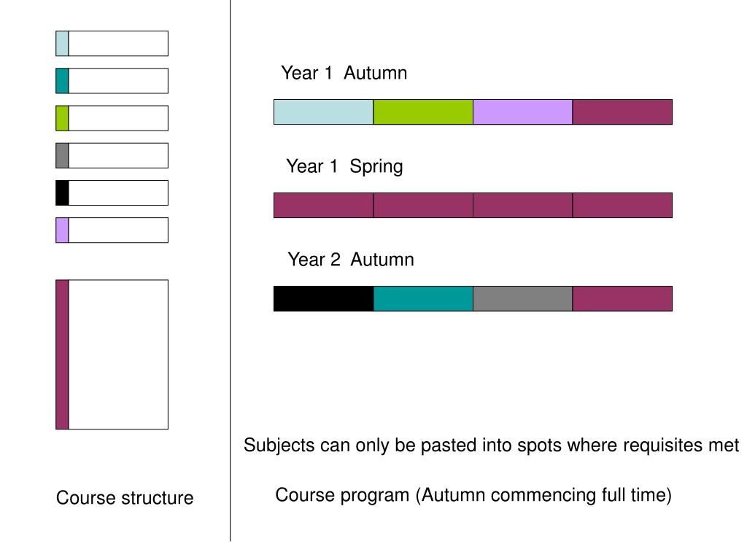Image resolution: width=747 pixels, height=560 pixels.
Task: Select first maroon slot in Year 1 Spring
Action: coord(323,205)
